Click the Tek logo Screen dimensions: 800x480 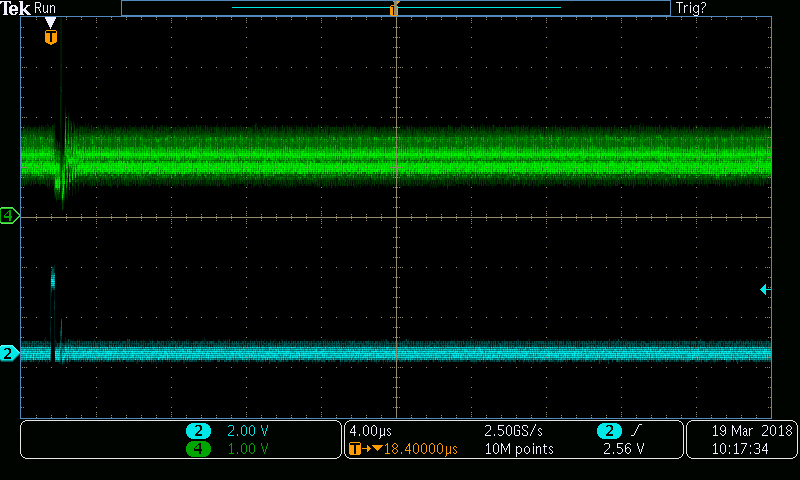(x=15, y=8)
